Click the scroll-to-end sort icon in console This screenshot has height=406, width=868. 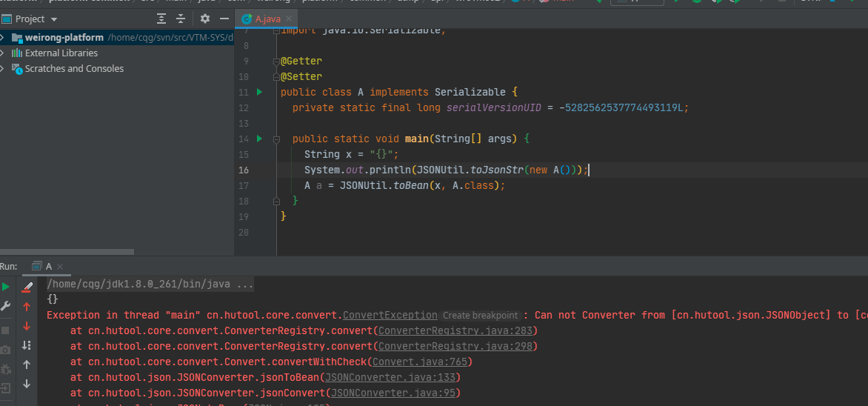tap(27, 345)
